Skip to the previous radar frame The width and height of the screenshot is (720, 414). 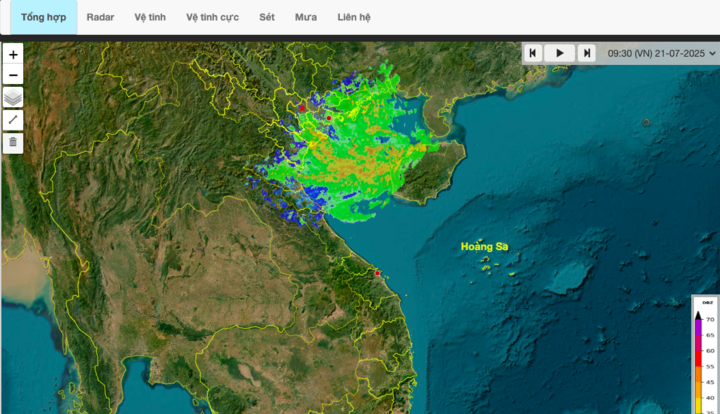pos(534,53)
